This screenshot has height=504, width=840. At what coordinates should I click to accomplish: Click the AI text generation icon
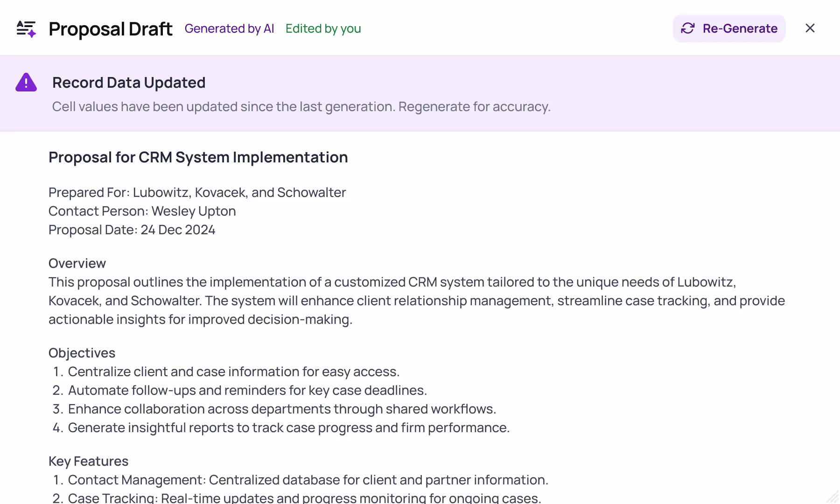(x=26, y=29)
